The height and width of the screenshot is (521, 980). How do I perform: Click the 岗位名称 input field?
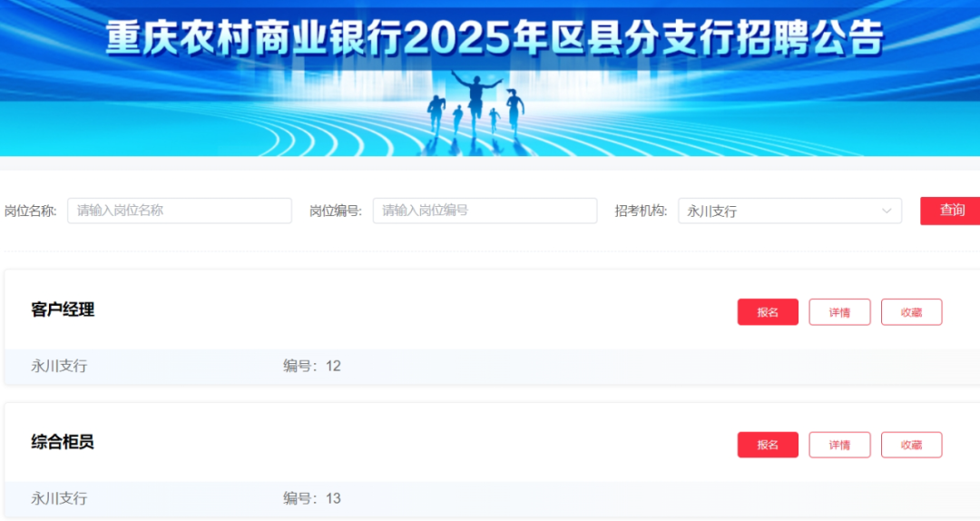coord(180,211)
